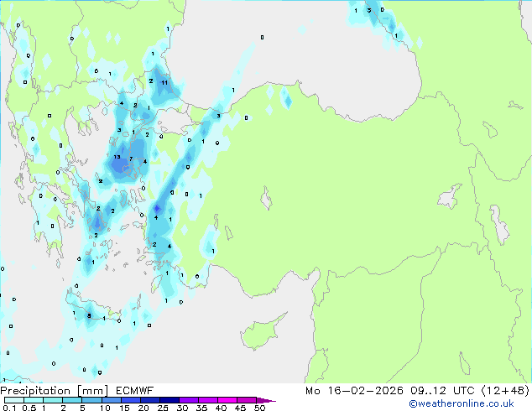The height and width of the screenshot is (411, 532).
Task: Select the '0.1' legend tick label
Action: click(9, 408)
